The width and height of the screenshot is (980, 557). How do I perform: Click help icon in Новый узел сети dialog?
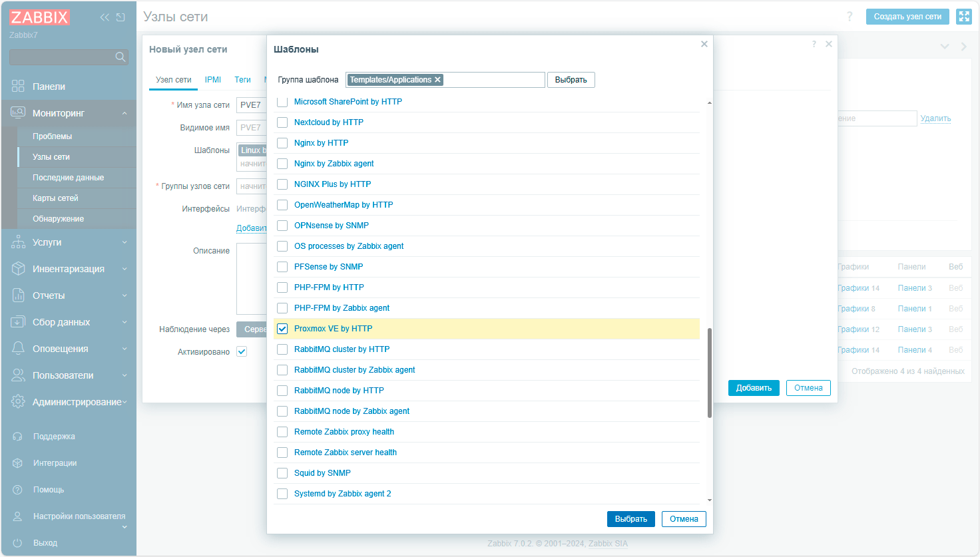(x=814, y=44)
